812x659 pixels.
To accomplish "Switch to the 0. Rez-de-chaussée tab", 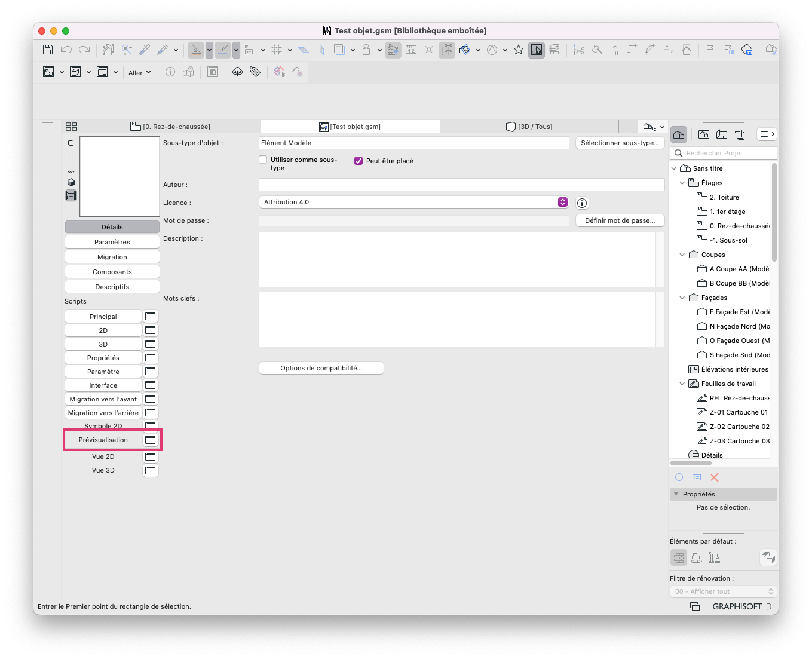I will (170, 127).
